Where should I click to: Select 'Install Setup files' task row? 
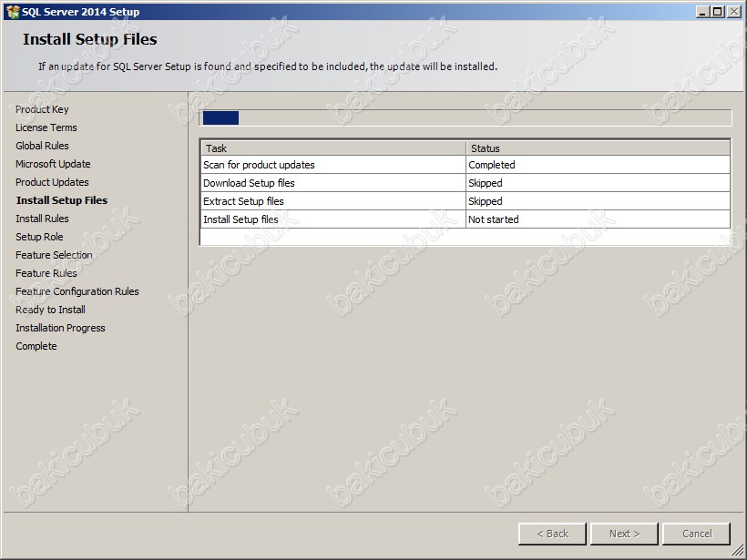click(465, 219)
